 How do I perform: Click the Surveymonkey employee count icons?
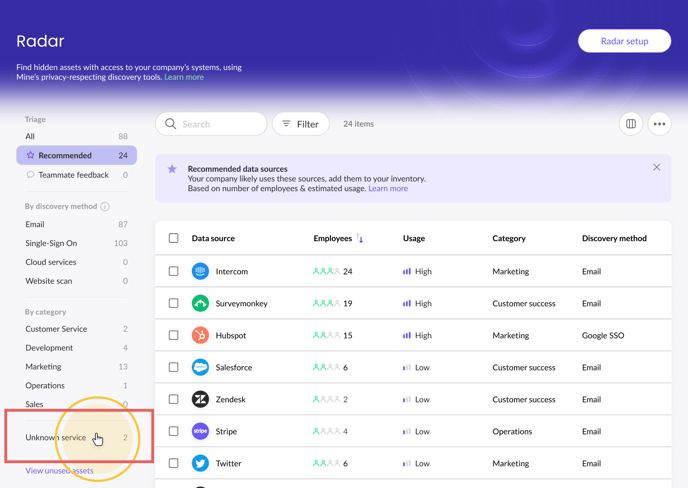click(x=326, y=303)
